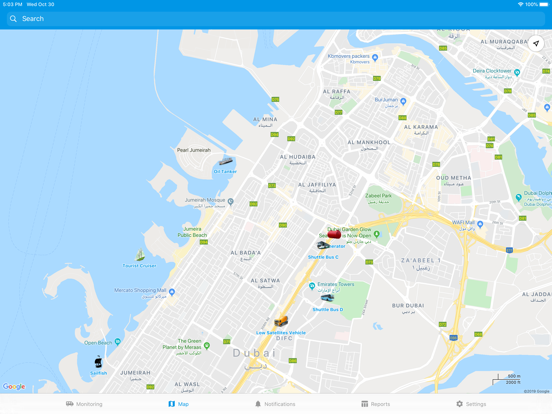Tap the BurJuman location pin
Screen dimensions: 552x414
[x=403, y=101]
